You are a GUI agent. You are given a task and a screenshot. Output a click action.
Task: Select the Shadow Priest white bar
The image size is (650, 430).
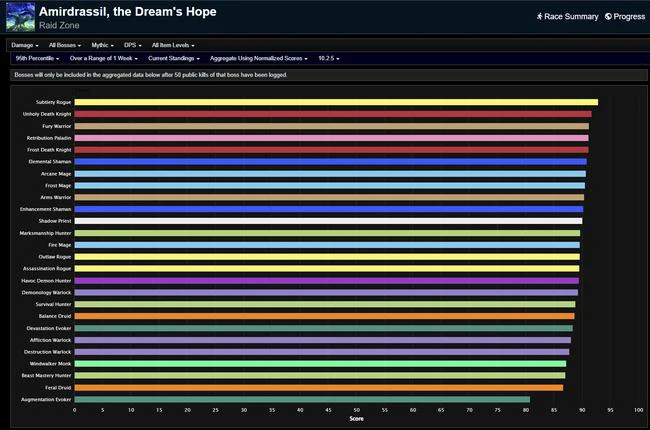click(329, 221)
